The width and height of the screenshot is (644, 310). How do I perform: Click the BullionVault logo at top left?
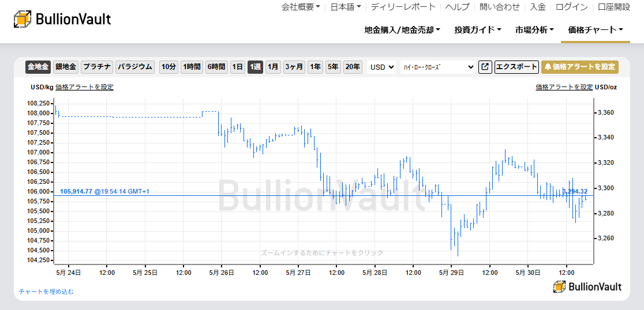[62, 19]
